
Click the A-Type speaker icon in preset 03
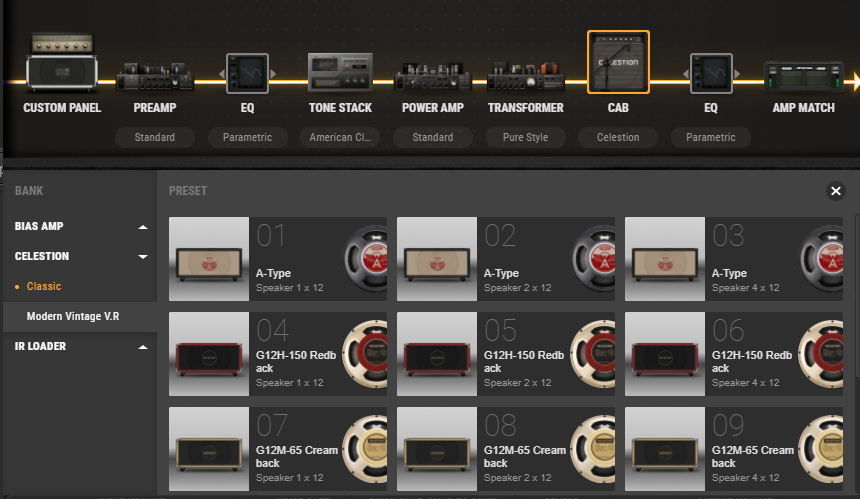pyautogui.click(x=822, y=259)
